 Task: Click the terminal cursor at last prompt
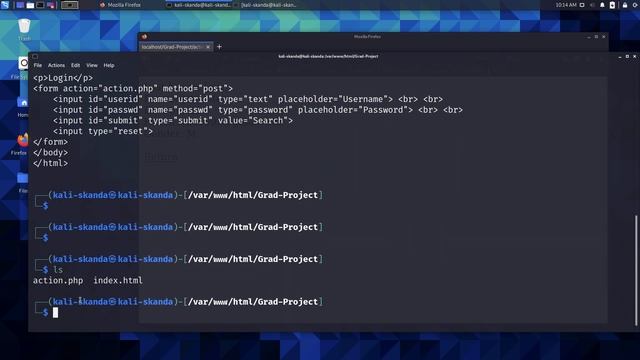pyautogui.click(x=56, y=313)
